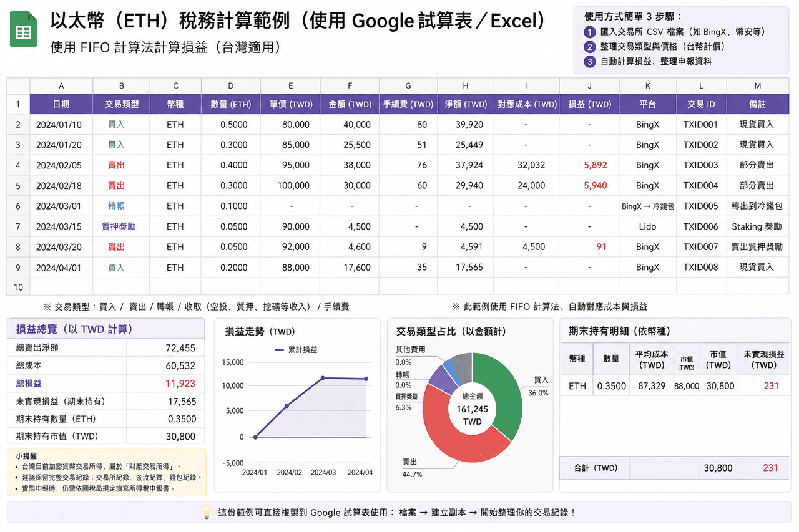
Task: Click the 總損益 value 11,923
Action: (x=180, y=384)
